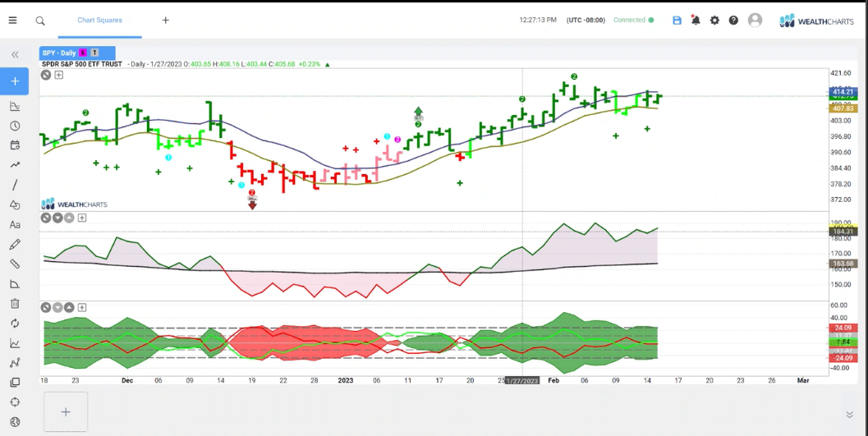Click the duplicate layers icon in sidebar
This screenshot has height=436, width=868.
pos(15,383)
